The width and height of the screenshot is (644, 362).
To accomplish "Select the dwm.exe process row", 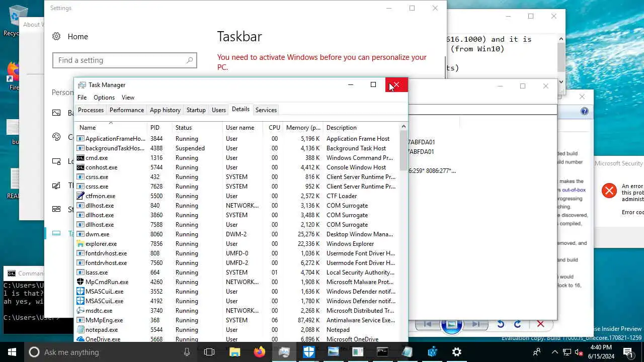I will click(237, 234).
